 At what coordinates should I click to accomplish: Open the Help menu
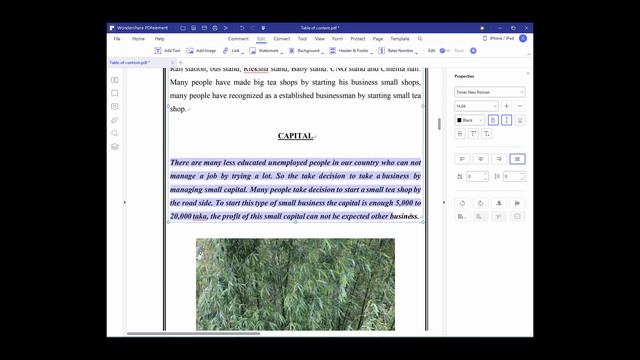[160, 39]
